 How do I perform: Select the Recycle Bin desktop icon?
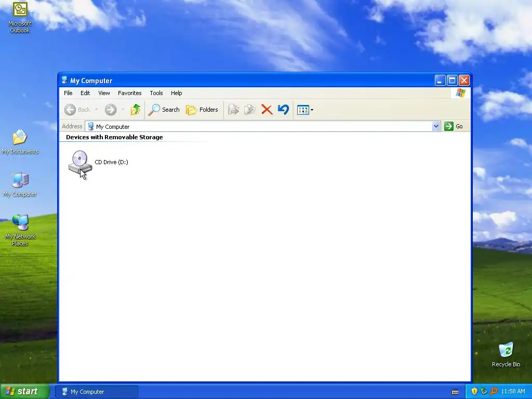point(506,354)
